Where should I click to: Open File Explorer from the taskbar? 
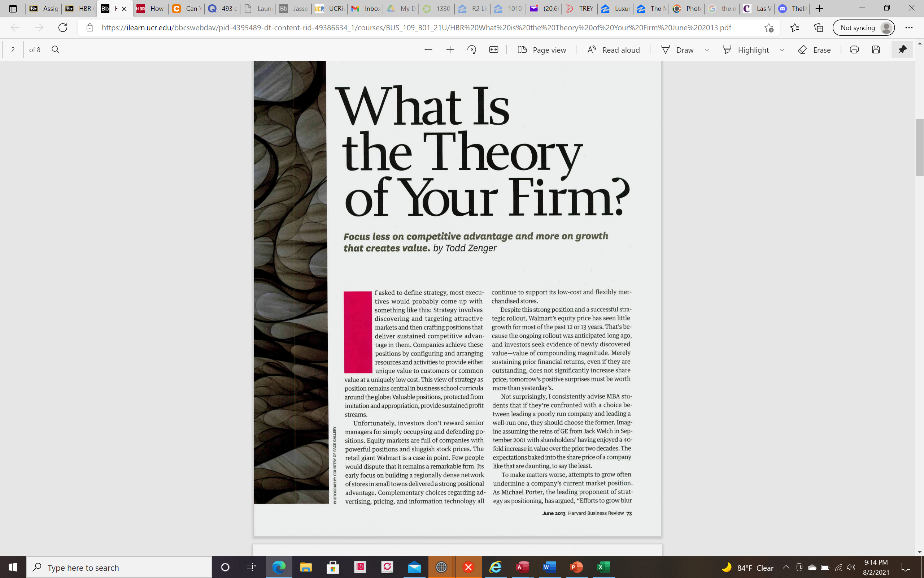[x=306, y=567]
